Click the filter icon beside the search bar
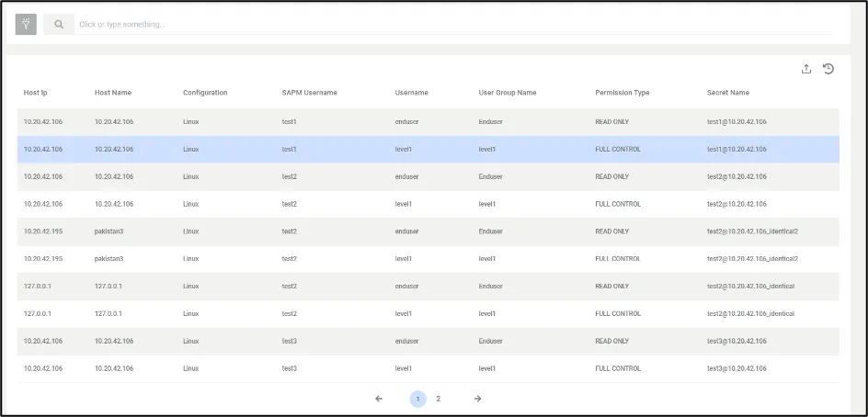Viewport: 868px width, 417px height. [26, 25]
